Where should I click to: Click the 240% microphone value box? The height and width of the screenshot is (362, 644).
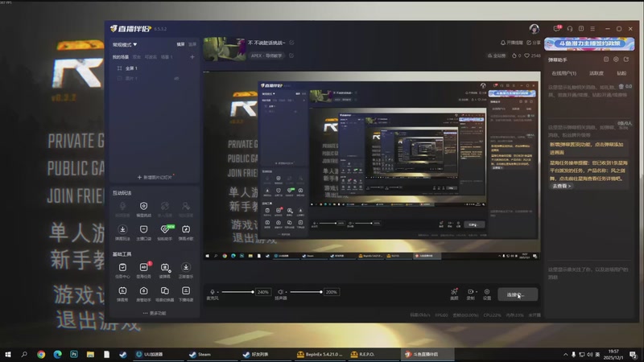(263, 292)
